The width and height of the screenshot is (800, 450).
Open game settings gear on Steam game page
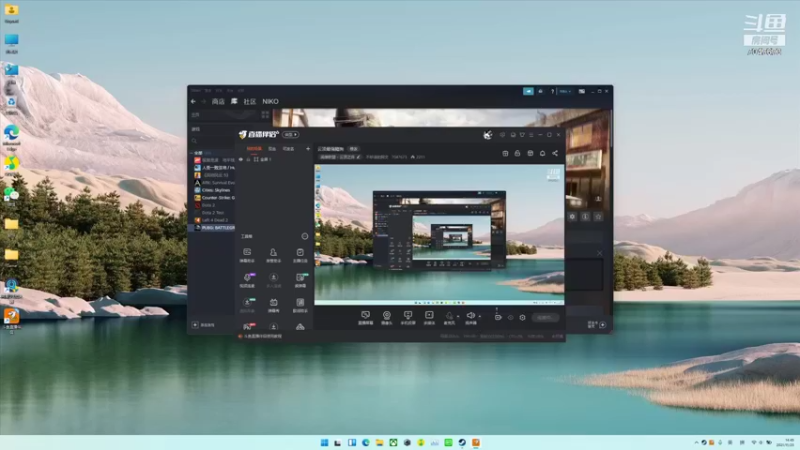tap(572, 216)
